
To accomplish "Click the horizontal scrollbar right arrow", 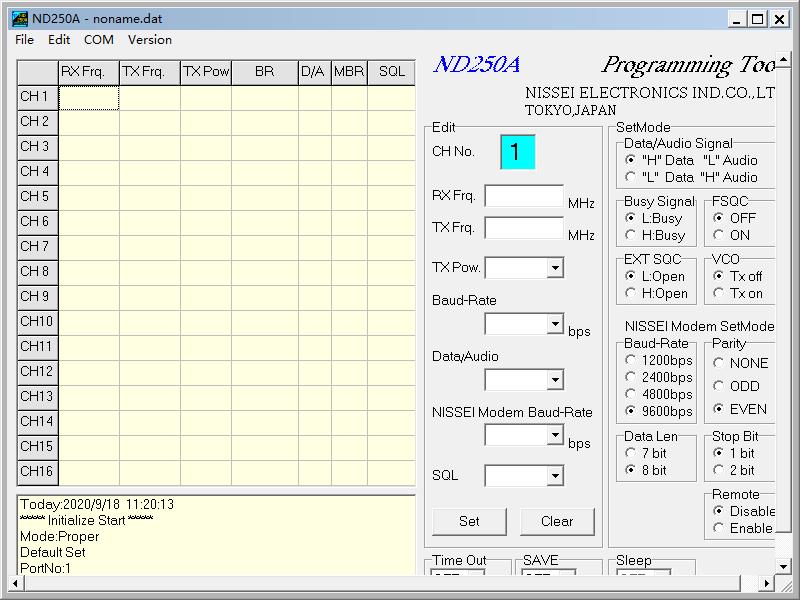I will [767, 583].
